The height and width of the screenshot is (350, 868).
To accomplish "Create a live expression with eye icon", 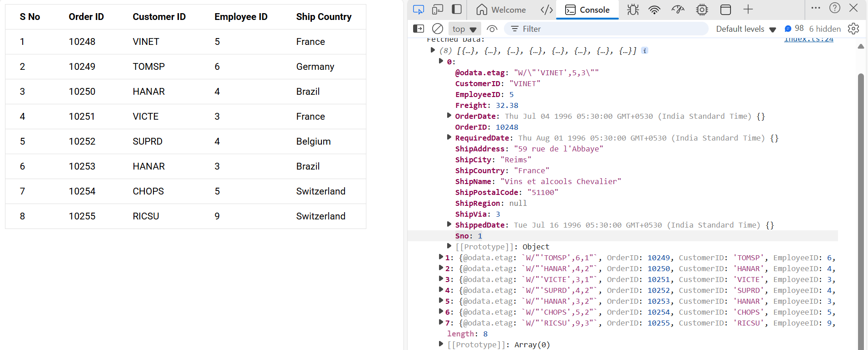I will [x=492, y=29].
